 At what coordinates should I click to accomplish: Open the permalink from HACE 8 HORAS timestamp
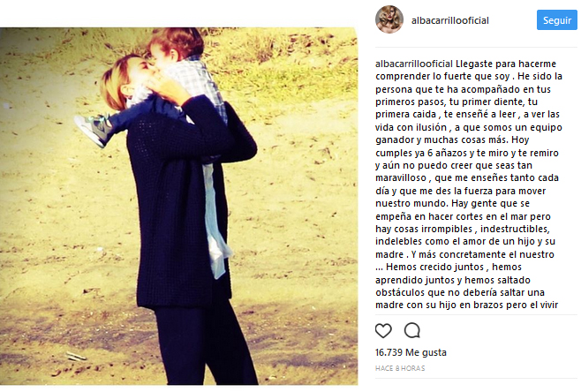(x=400, y=368)
